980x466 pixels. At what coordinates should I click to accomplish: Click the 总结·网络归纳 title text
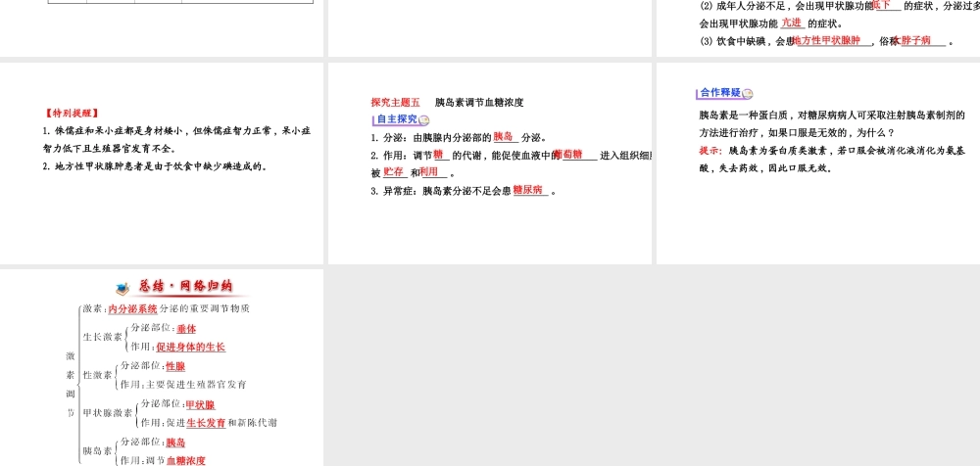point(186,287)
